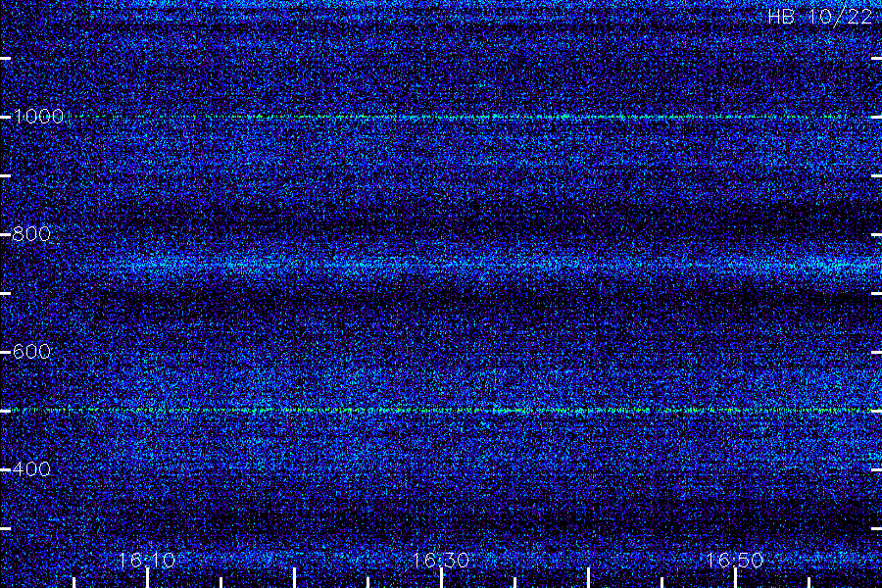Click the 1000 frequency axis label
This screenshot has height=588, width=882.
[x=38, y=117]
